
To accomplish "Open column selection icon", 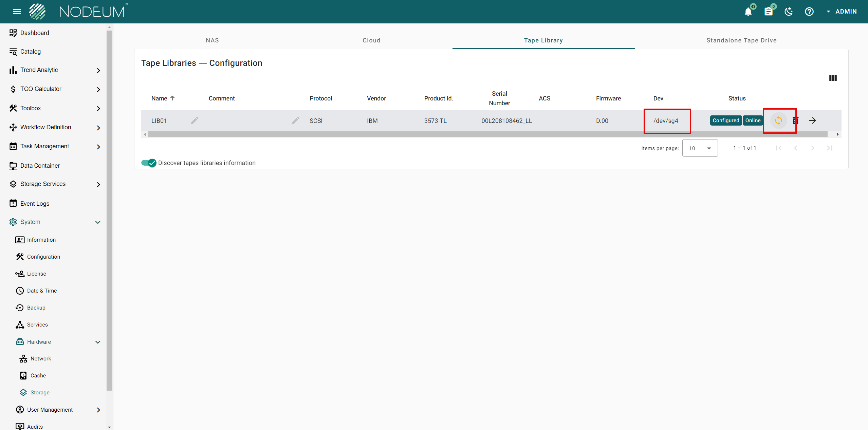I will coord(833,78).
